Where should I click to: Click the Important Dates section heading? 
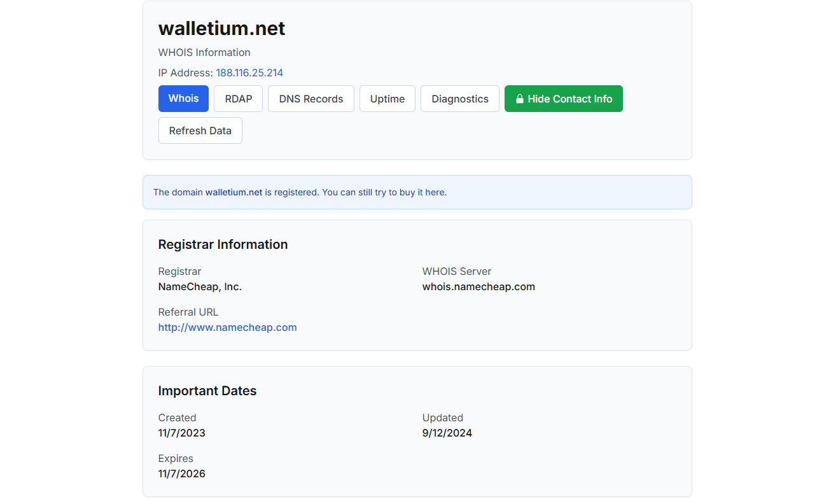tap(207, 391)
